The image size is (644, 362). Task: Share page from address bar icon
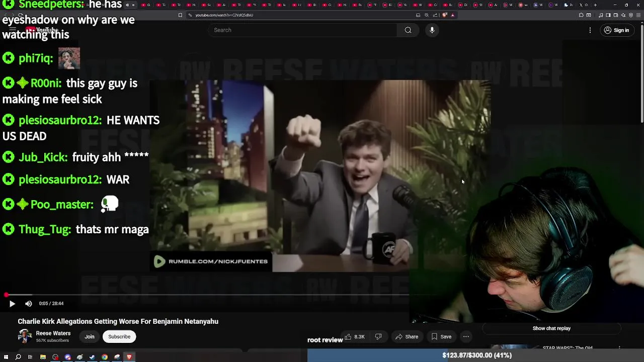[x=436, y=15]
